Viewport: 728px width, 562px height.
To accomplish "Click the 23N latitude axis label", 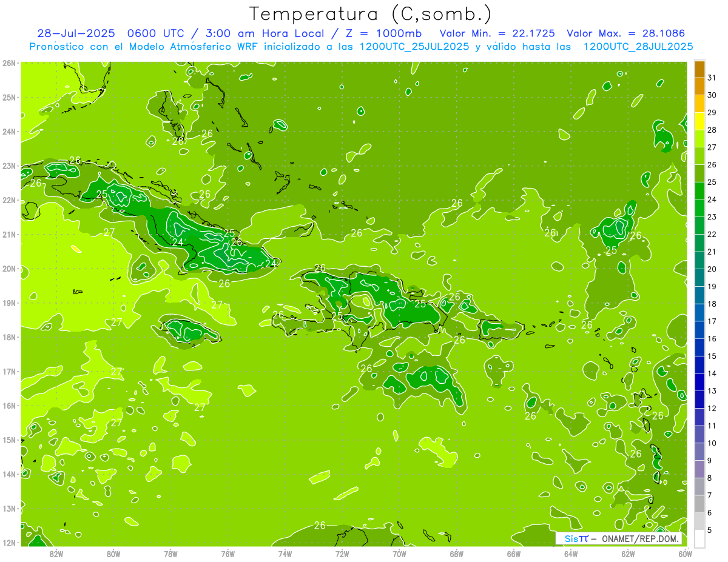I will pos(10,166).
